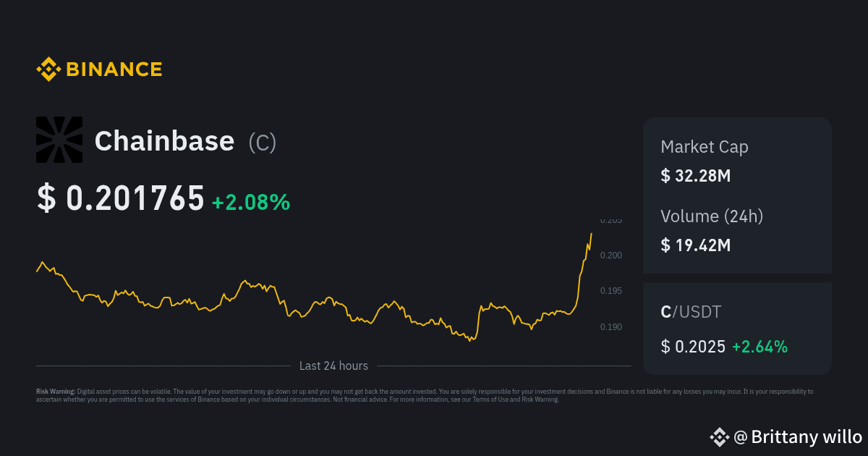Image resolution: width=868 pixels, height=456 pixels.
Task: Open the @Brittany willo username
Action: coord(798,437)
